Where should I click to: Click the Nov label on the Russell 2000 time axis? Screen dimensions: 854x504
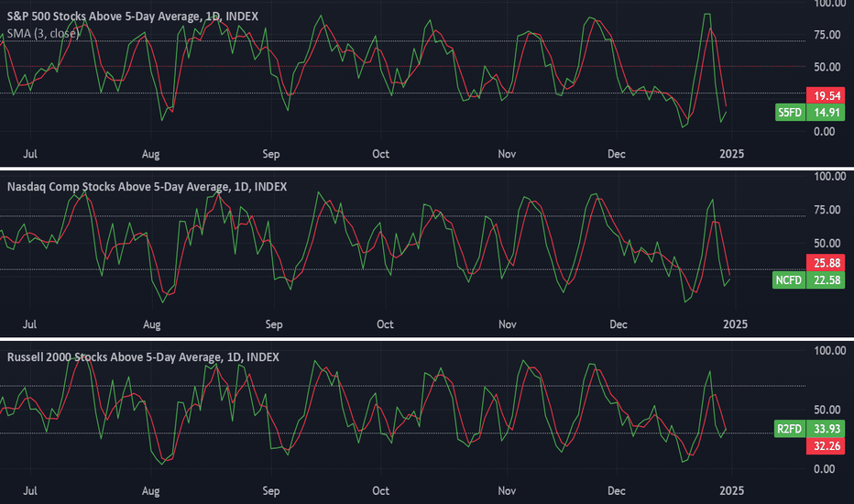(507, 490)
